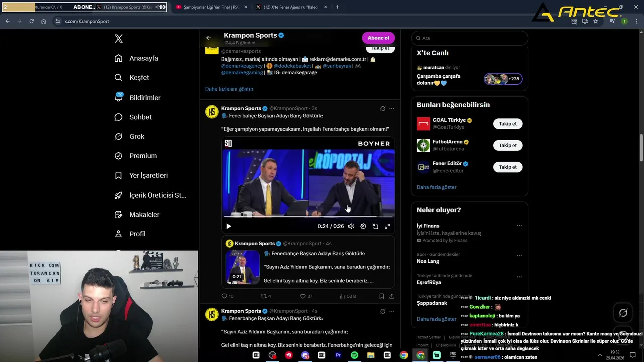Click Daha fazlasını göster under the demarkesports bio
This screenshot has height=362, width=644.
coord(229,89)
